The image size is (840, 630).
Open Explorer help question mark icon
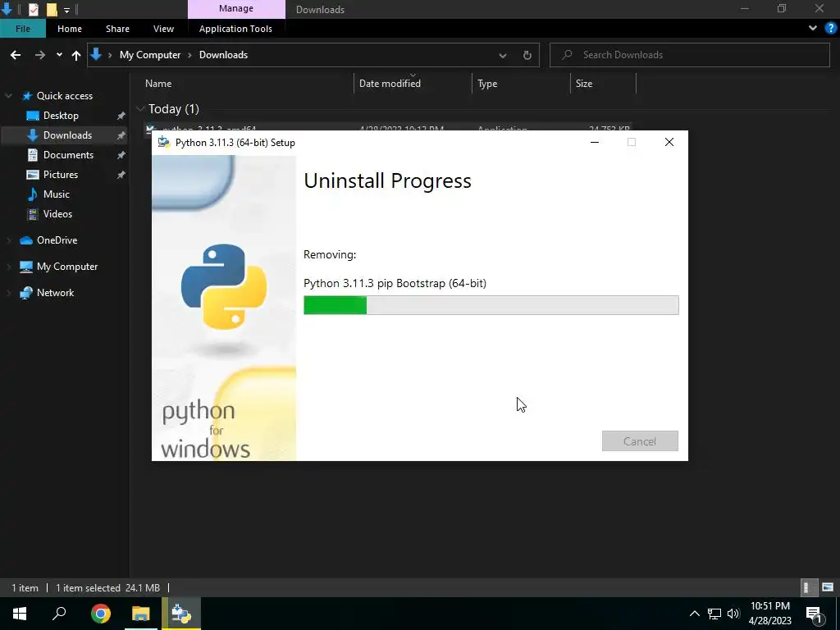pyautogui.click(x=830, y=28)
